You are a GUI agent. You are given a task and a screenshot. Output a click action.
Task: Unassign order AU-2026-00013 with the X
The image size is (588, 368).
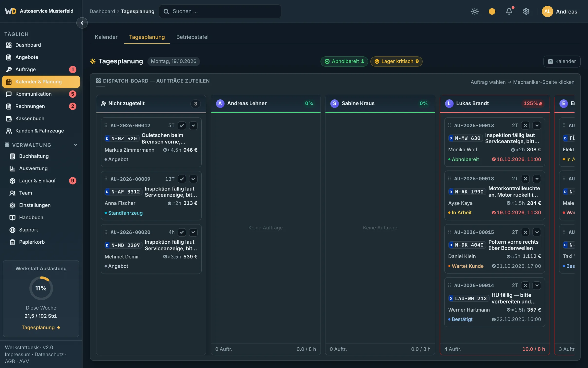525,125
